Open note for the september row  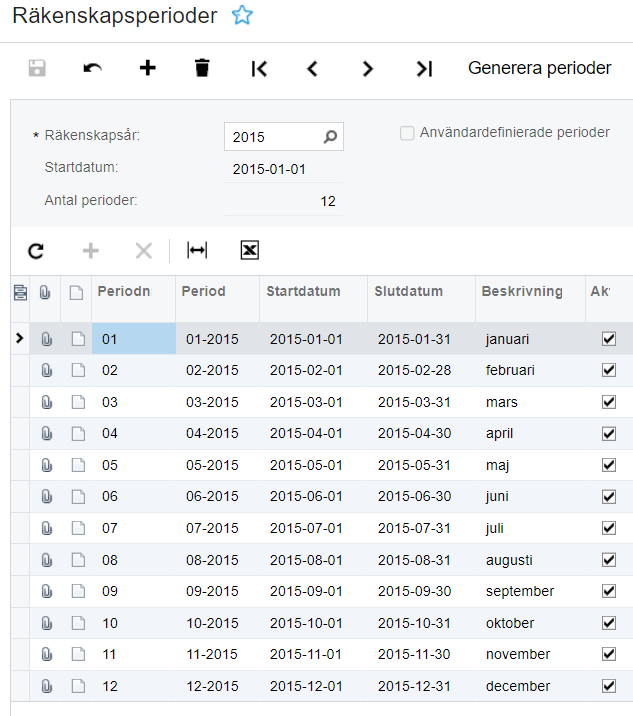[79, 591]
